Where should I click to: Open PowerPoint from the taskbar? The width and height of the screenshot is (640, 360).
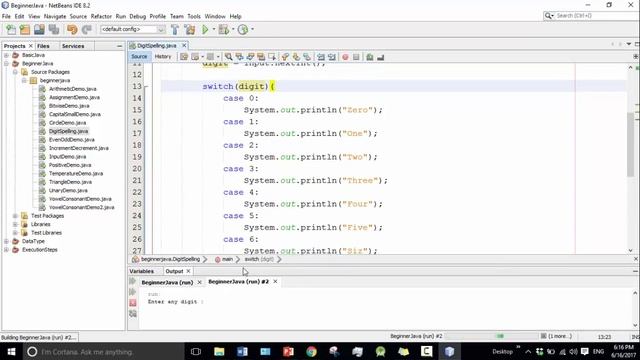pyautogui.click(x=288, y=351)
